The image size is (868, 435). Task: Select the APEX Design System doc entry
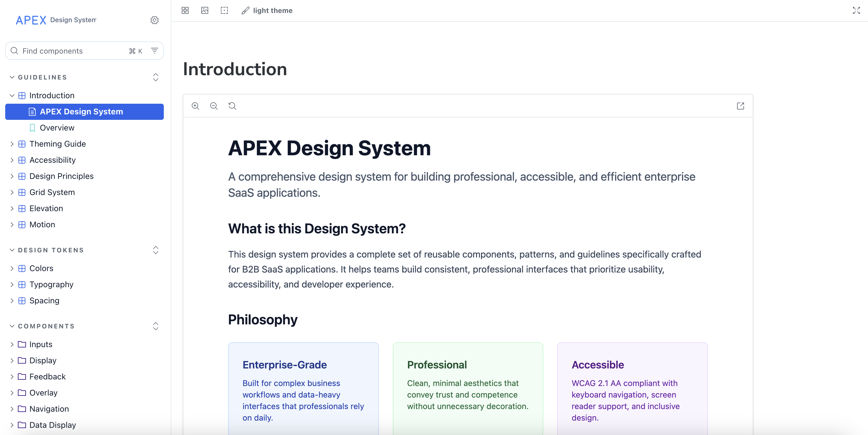point(81,111)
